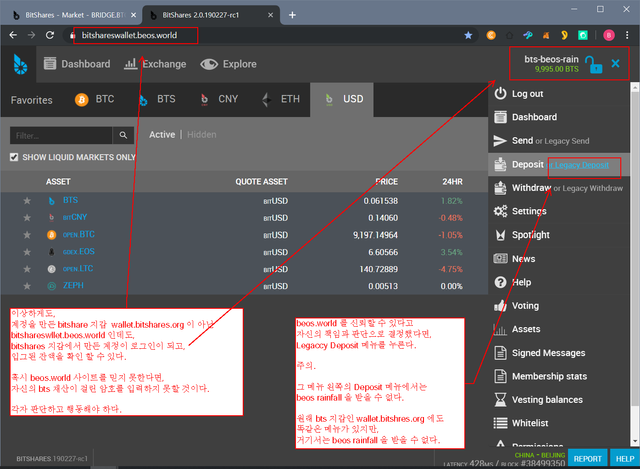The width and height of the screenshot is (640, 469).
Task: Close the account dropdown menu with X
Action: click(x=616, y=63)
